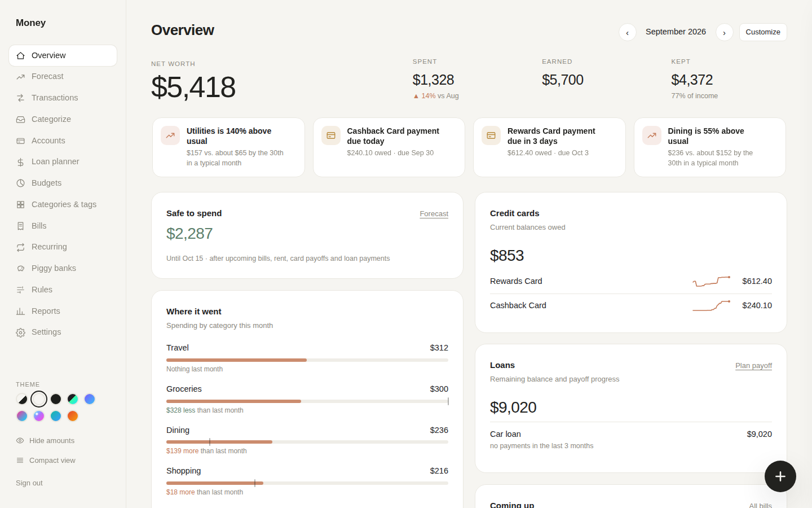
Task: Click the September 2026 month label
Action: 676,32
